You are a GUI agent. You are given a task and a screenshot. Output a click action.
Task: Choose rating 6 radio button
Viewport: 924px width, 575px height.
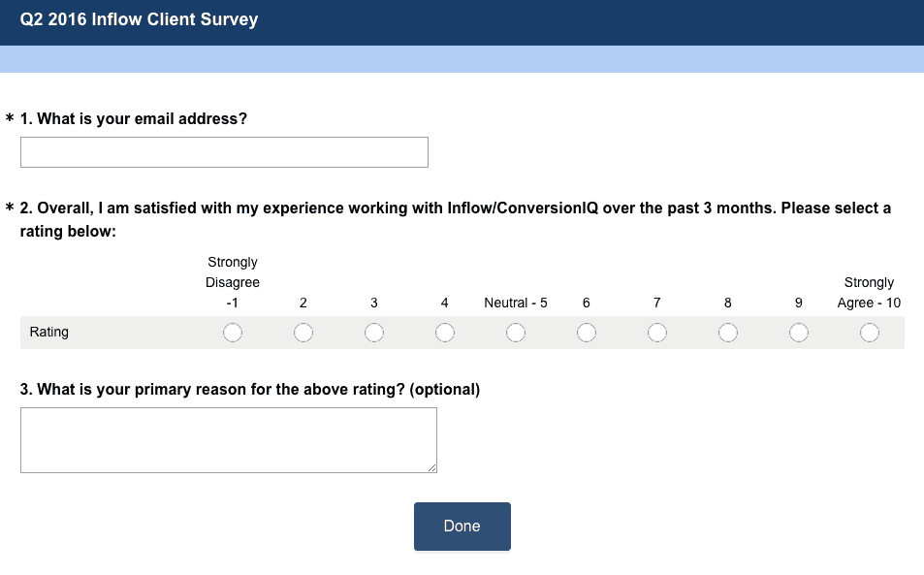586,333
